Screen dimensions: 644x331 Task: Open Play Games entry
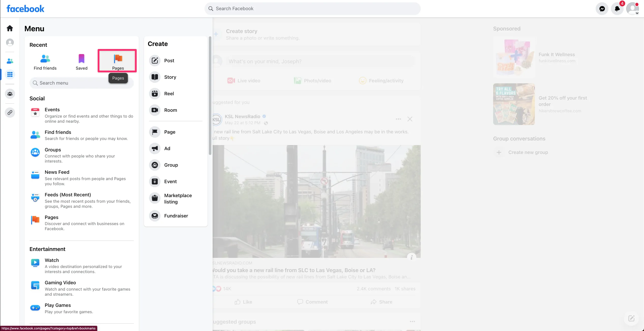[82, 308]
